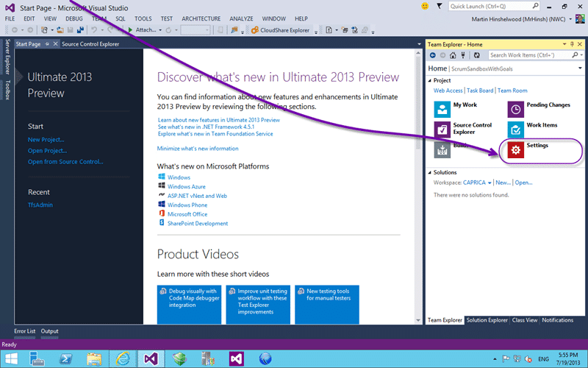
Task: Click the Open File toolbar icon
Action: click(60, 30)
